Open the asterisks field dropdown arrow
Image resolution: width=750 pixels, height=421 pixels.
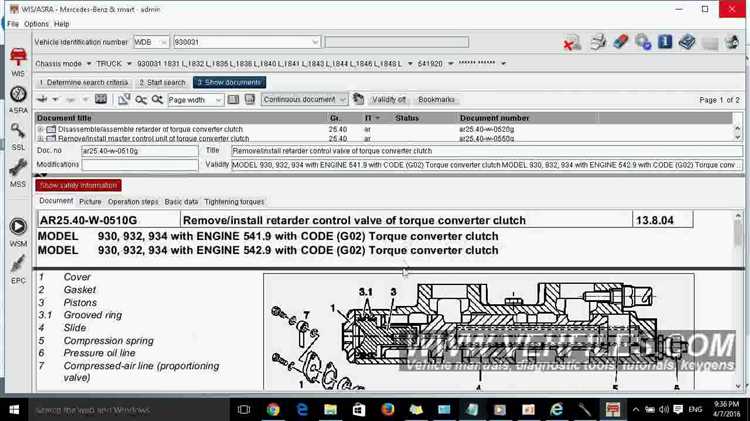pos(503,64)
